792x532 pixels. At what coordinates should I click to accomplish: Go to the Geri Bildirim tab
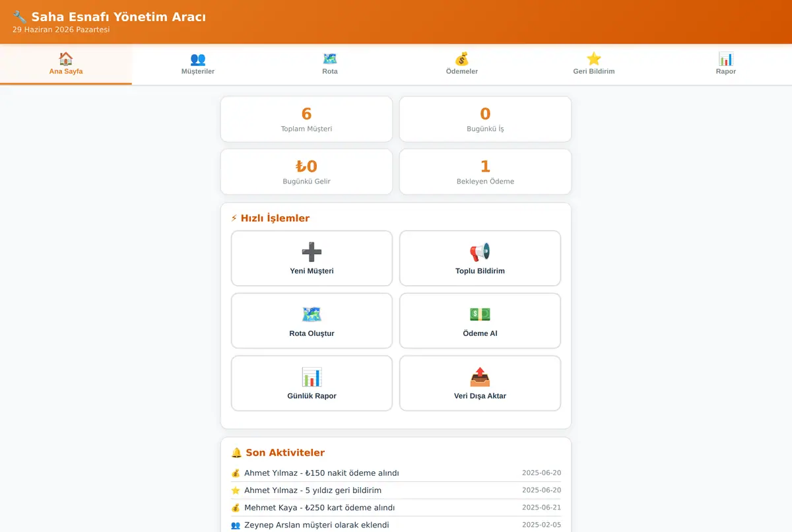click(x=594, y=65)
